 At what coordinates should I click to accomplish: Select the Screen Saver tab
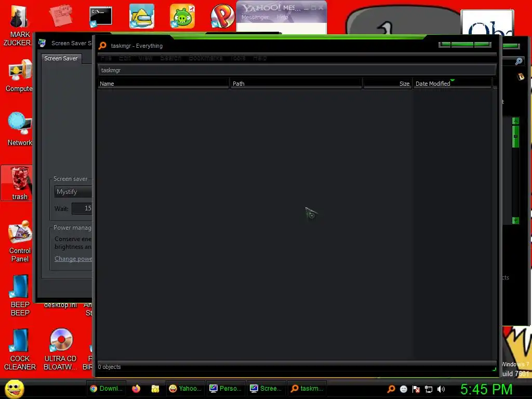pyautogui.click(x=61, y=58)
